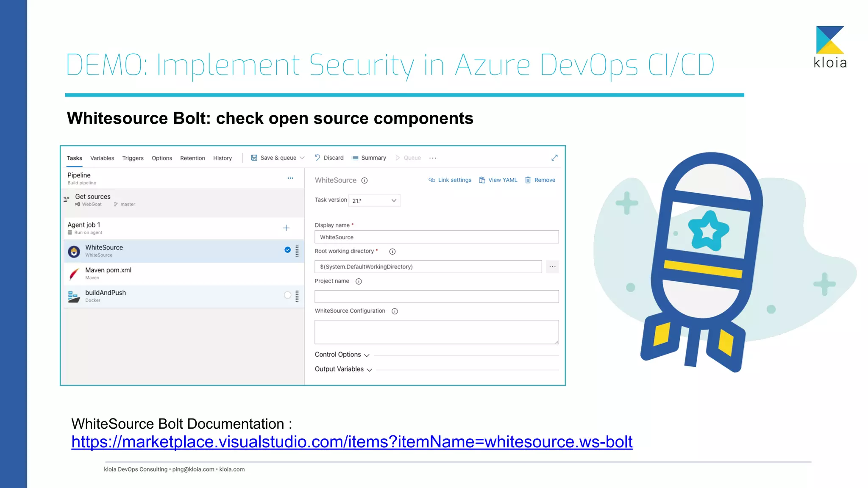Open the Pipeline more actions menu
The height and width of the screenshot is (488, 868).
click(x=290, y=178)
